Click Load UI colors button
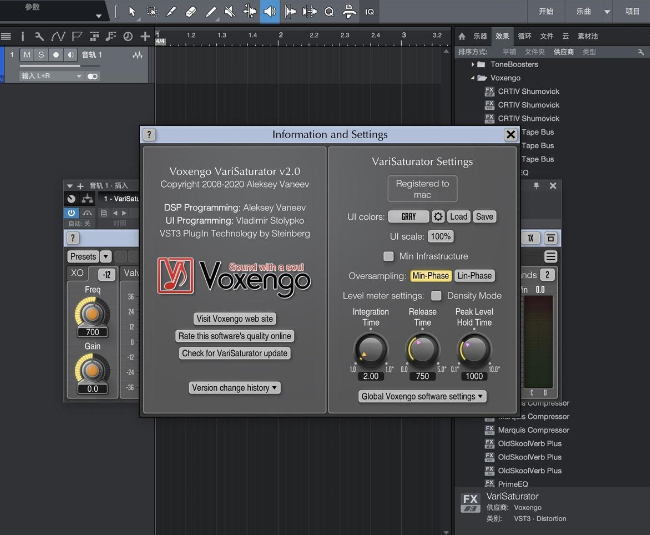650x535 pixels. [x=458, y=216]
